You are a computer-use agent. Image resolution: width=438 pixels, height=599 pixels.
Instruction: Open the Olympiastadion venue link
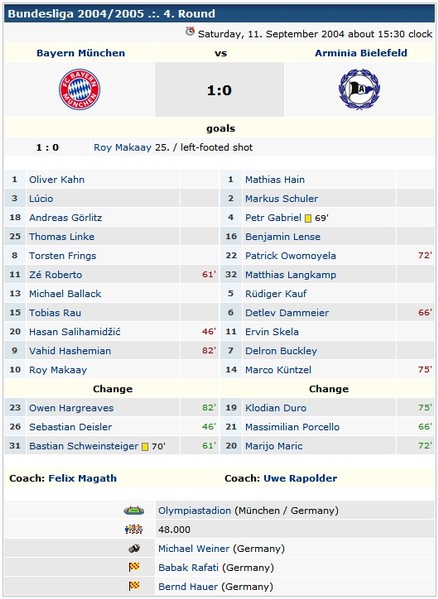pyautogui.click(x=195, y=511)
